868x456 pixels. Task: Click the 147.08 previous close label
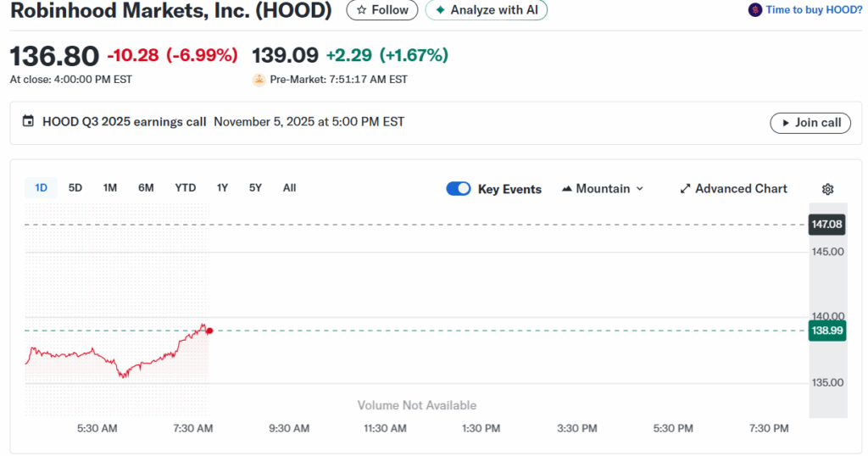pos(827,225)
